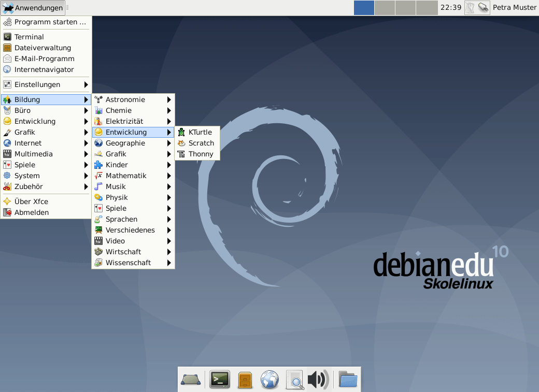
Task: Click the volume speaker icon in the dock
Action: point(319,380)
